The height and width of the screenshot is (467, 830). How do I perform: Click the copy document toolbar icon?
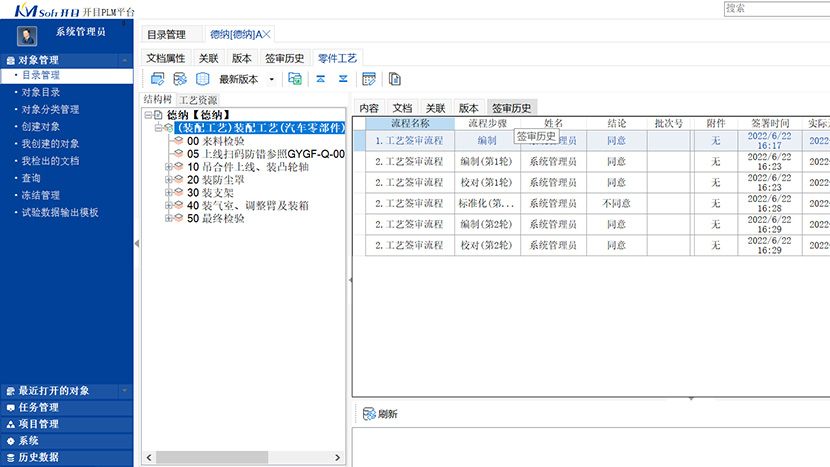point(395,79)
